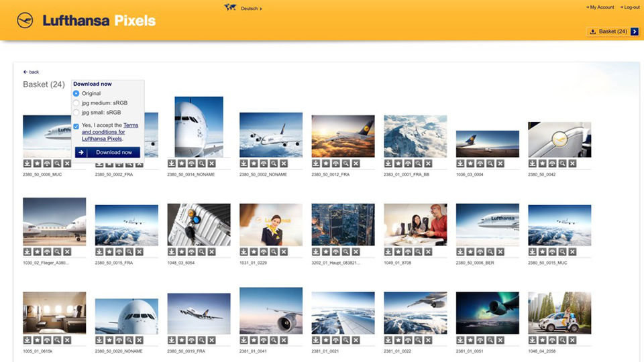Download image 1030_02_Flieger_A380

click(x=27, y=251)
